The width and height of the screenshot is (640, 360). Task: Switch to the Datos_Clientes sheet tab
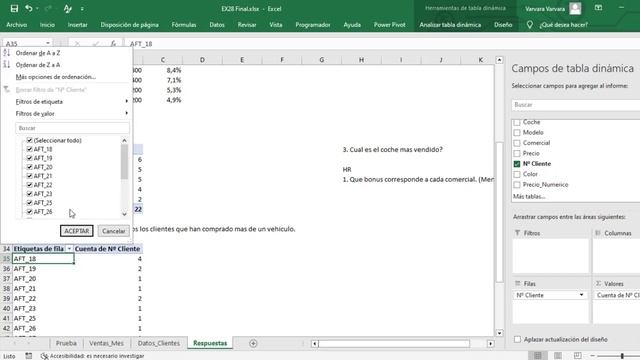tap(159, 343)
